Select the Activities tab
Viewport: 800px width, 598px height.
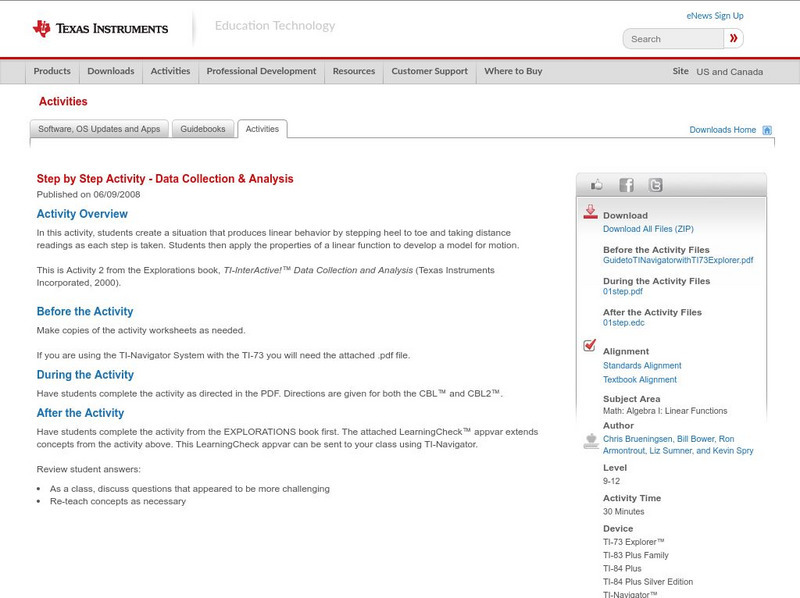pos(262,129)
